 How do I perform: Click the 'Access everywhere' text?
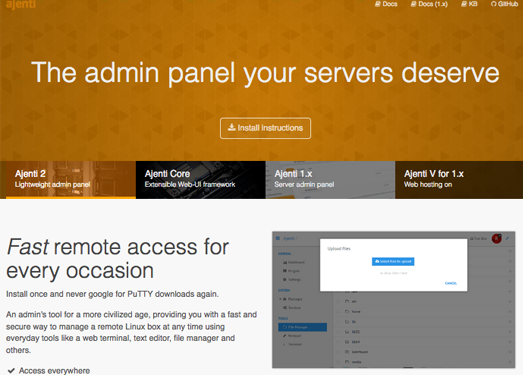[x=54, y=371]
